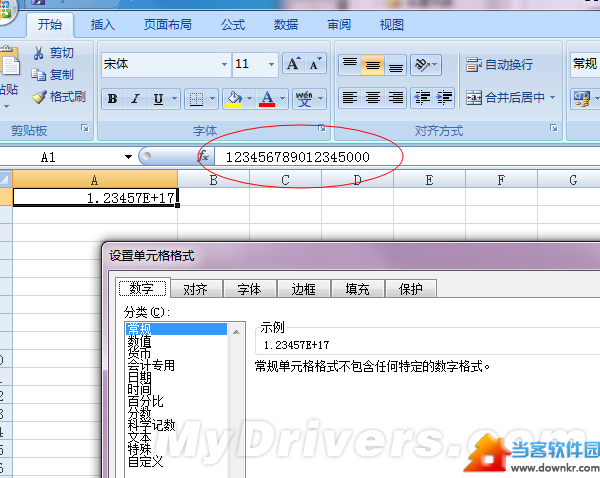Image resolution: width=600 pixels, height=478 pixels.
Task: Apply the red font color
Action: coord(267,99)
